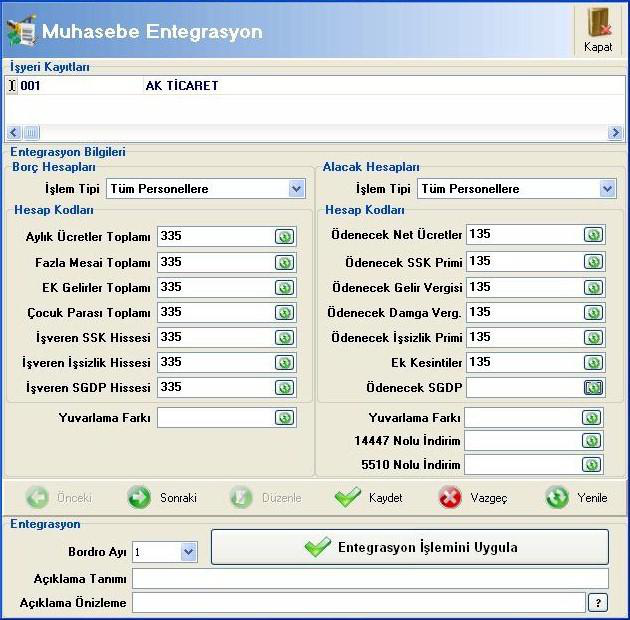Select the 001 AK TİCARET workplace row
The width and height of the screenshot is (630, 620).
tap(315, 86)
